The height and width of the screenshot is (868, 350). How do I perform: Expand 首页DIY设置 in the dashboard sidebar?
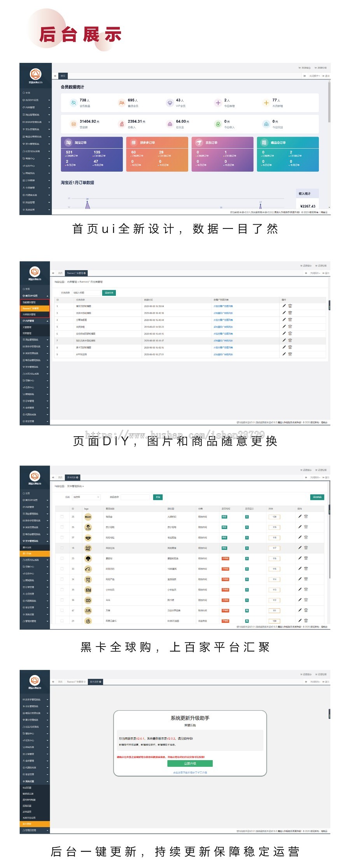click(36, 100)
